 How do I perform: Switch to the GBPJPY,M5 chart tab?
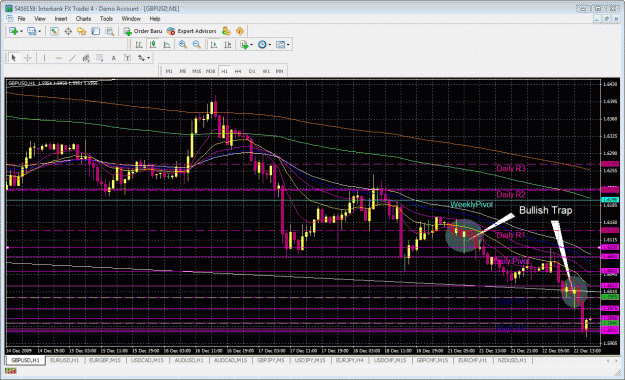tap(271, 360)
